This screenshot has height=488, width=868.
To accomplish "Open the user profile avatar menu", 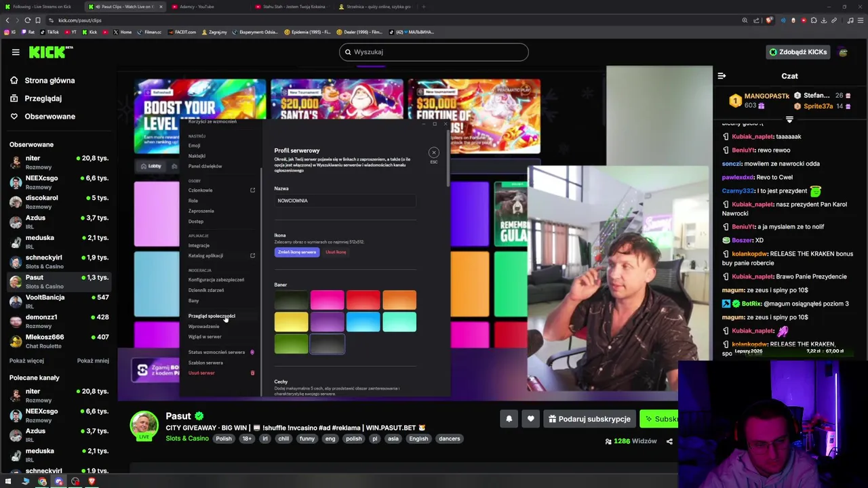I will pyautogui.click(x=843, y=52).
